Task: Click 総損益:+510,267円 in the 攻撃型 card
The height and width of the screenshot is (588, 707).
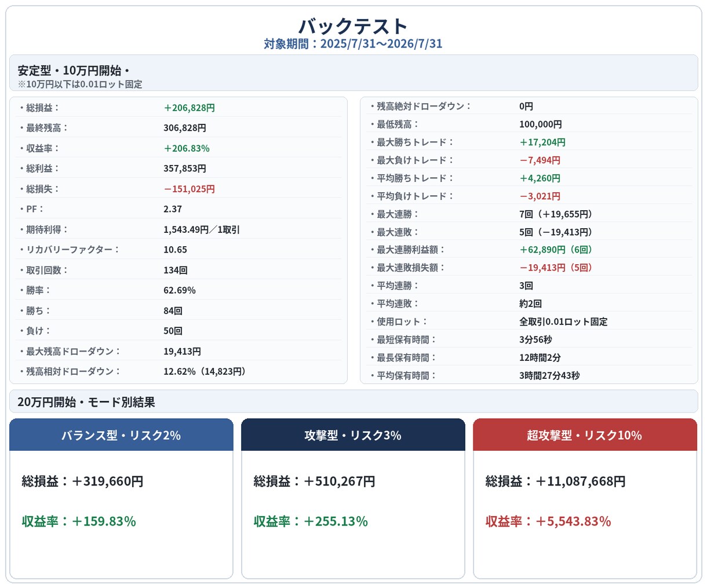Action: (x=315, y=481)
